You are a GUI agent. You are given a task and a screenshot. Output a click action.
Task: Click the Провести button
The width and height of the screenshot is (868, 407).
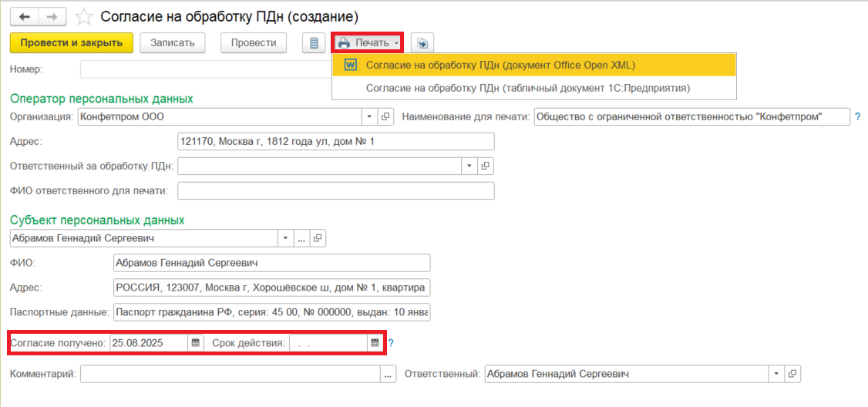253,43
